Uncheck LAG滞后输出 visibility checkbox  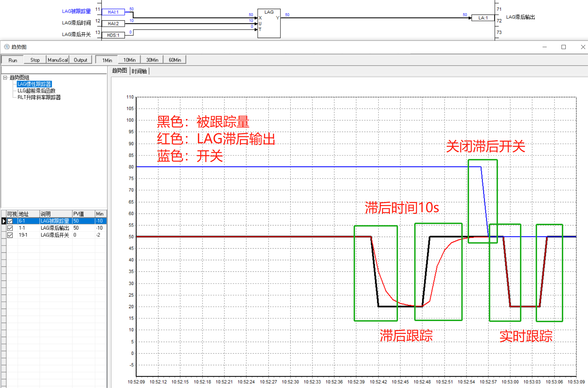pos(10,228)
